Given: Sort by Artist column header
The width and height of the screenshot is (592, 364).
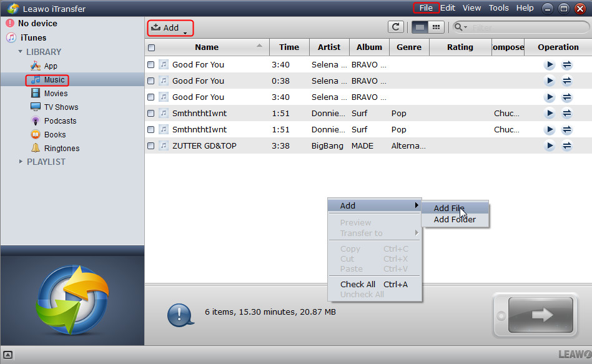Looking at the screenshot, I should (x=329, y=47).
